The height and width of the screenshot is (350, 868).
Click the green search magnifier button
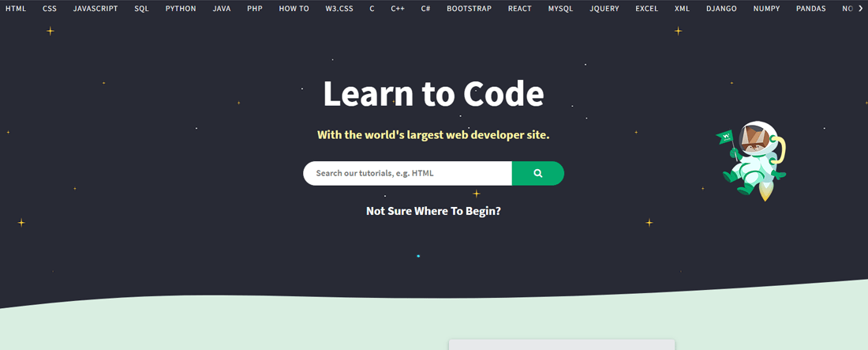point(537,173)
